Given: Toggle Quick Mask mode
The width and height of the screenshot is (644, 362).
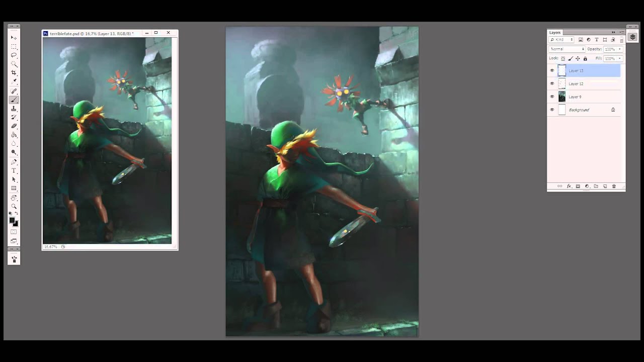Looking at the screenshot, I should tap(14, 232).
